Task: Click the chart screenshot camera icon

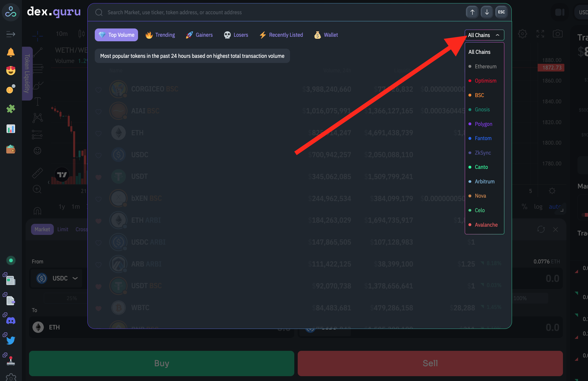Action: (x=558, y=34)
